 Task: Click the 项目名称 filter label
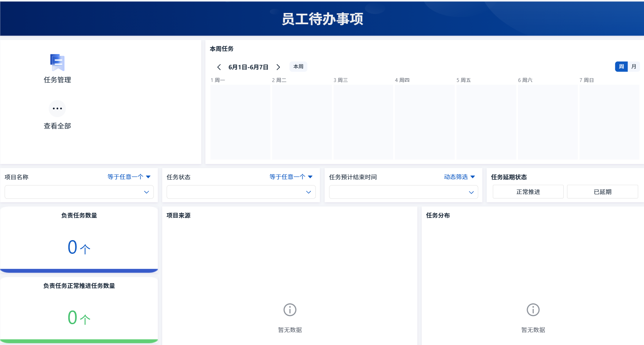(x=16, y=177)
